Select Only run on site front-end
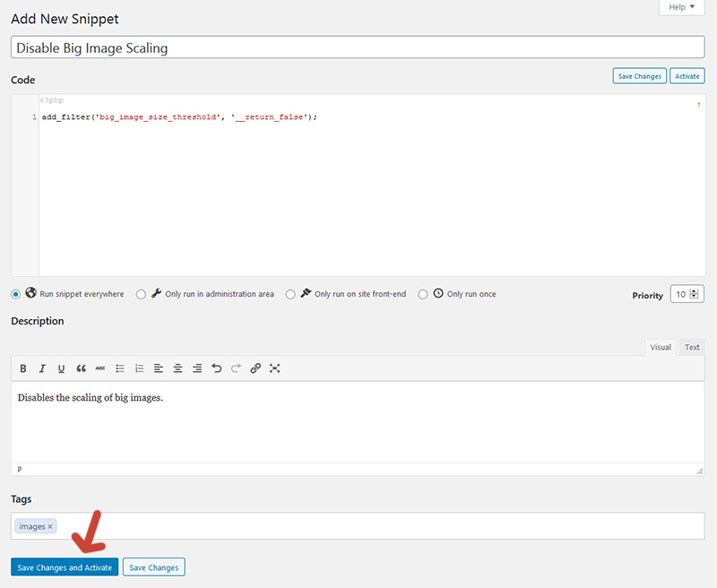 tap(290, 295)
